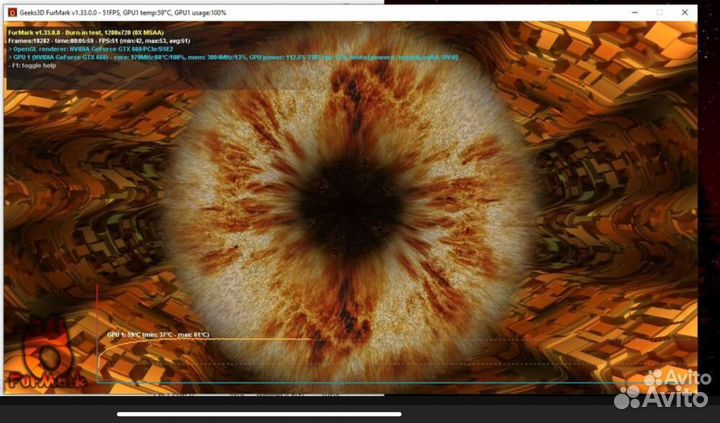This screenshot has height=423, width=720.
Task: Maximize the FurMark window
Action: pyautogui.click(x=659, y=12)
